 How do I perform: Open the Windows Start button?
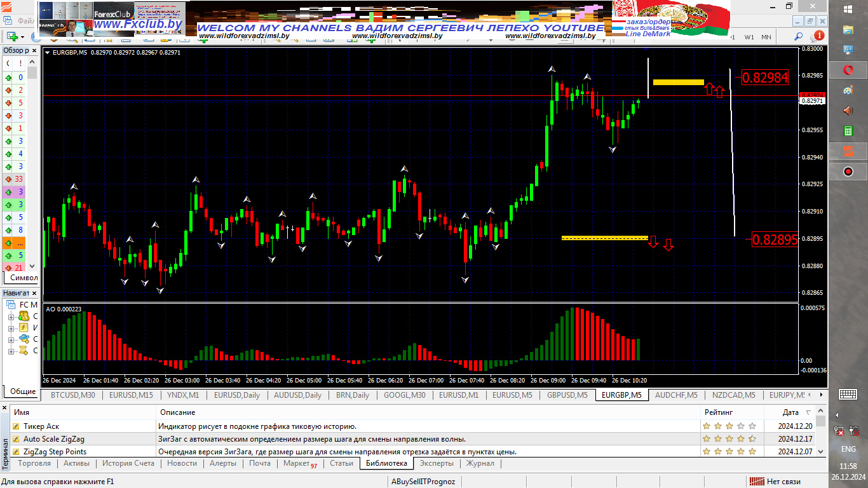coord(848,9)
